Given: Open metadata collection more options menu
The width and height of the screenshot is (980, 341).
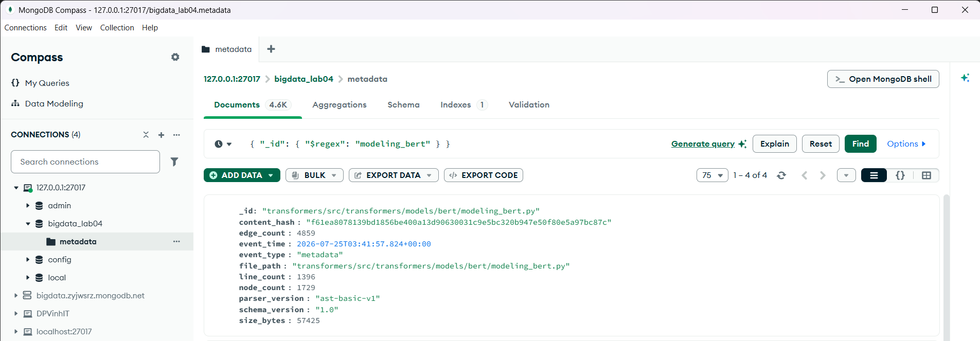Looking at the screenshot, I should [176, 241].
